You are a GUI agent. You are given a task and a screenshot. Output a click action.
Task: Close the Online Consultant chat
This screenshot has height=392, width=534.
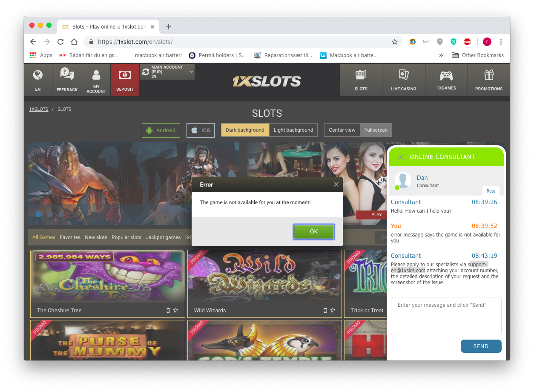click(x=400, y=157)
